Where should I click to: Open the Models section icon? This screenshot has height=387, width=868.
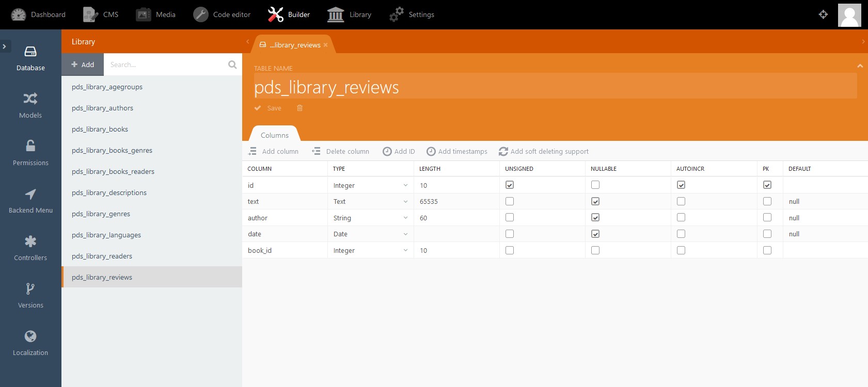click(x=30, y=99)
